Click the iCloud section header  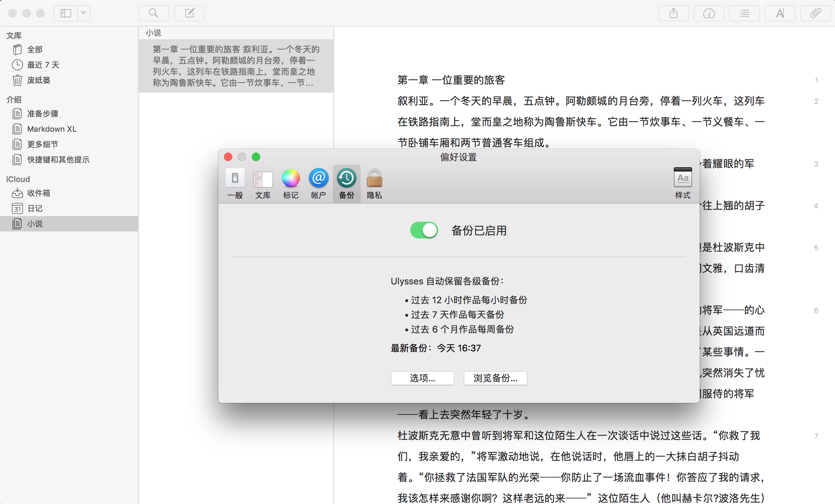[x=18, y=179]
